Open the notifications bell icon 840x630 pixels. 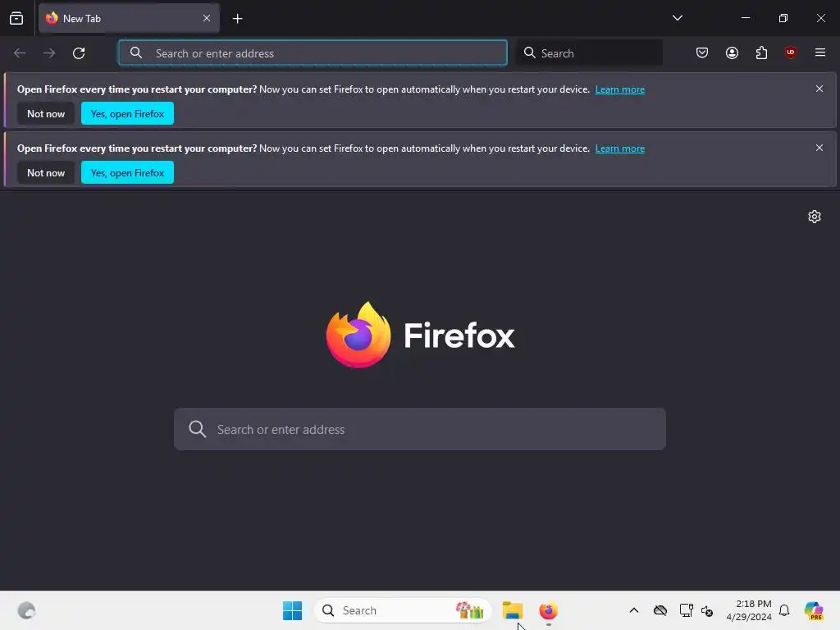click(784, 610)
